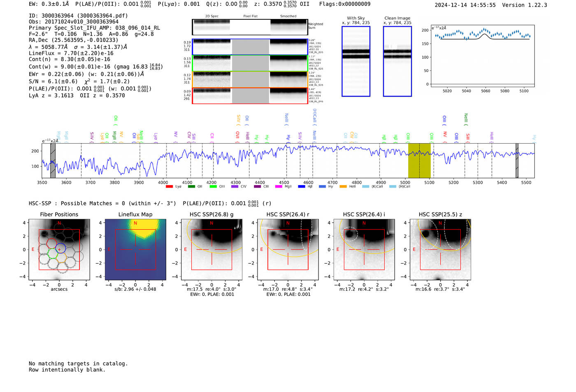Select the red-bordered fiber spectrum row
Screen dimensions: 576x392
point(250,95)
